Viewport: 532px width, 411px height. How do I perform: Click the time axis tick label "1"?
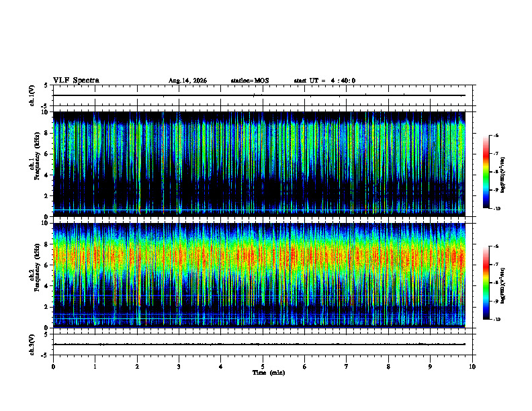(x=95, y=367)
